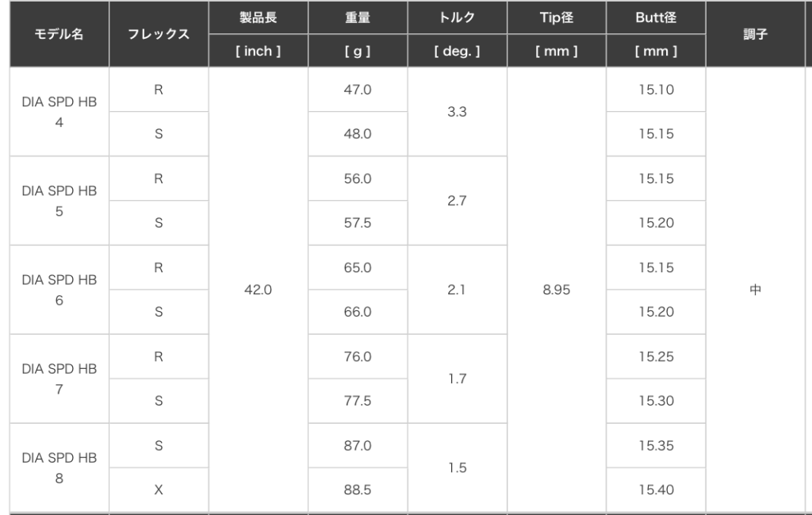This screenshot has width=812, height=515.
Task: Click the 中 kick point cell
Action: coord(755,290)
